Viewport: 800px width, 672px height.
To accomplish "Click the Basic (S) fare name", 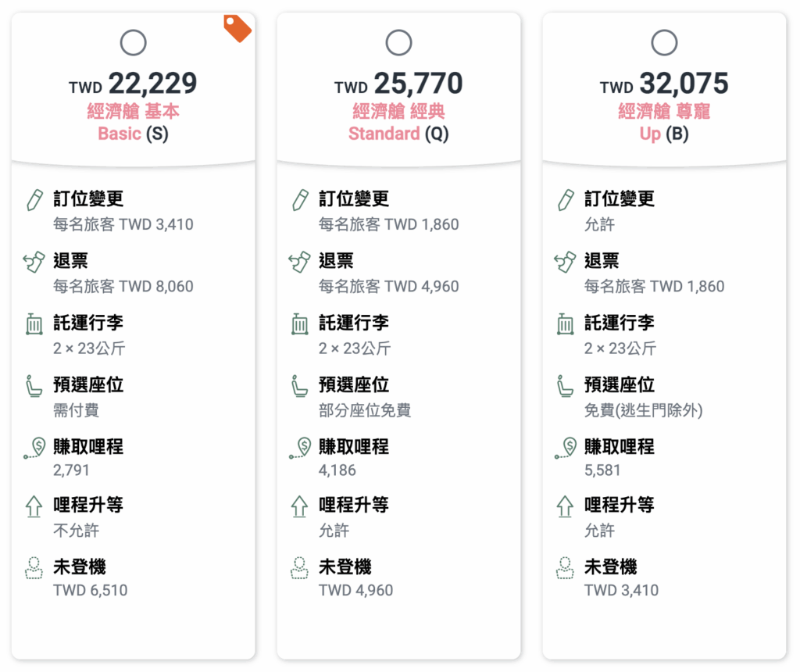I will tap(133, 134).
